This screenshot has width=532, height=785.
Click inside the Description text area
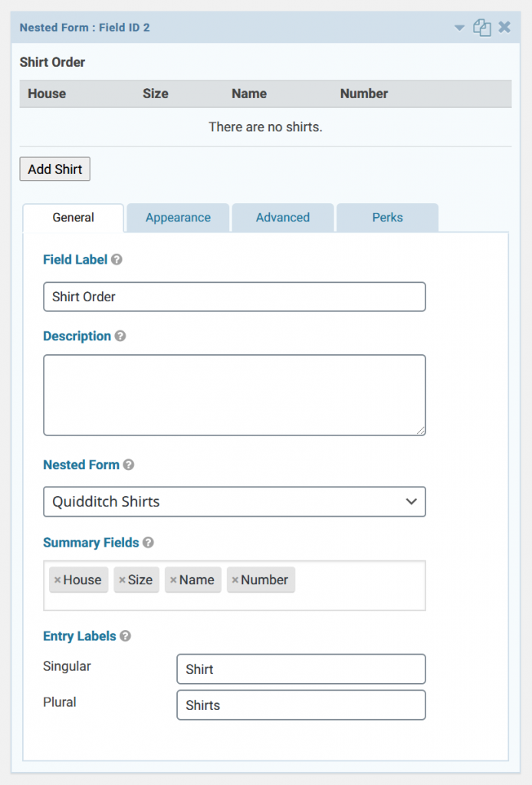tap(235, 393)
